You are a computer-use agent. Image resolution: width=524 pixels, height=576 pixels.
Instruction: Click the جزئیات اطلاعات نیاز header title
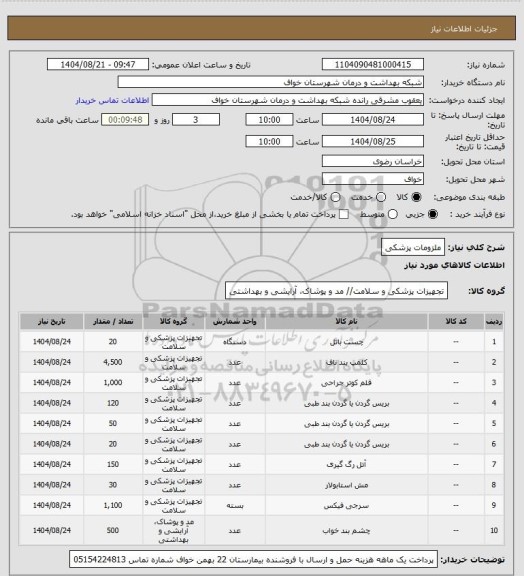coord(464,29)
